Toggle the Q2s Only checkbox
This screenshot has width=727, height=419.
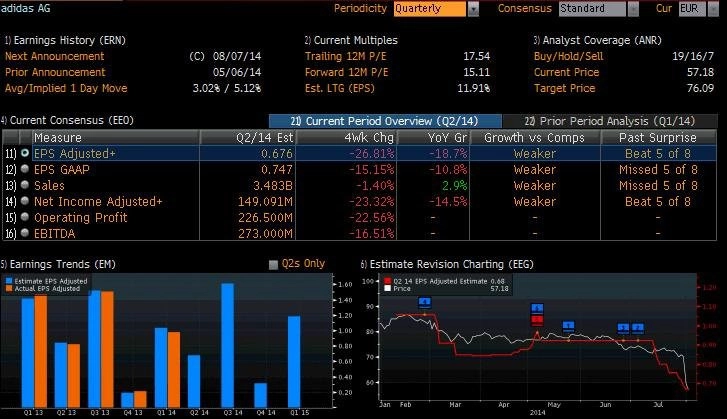[273, 265]
